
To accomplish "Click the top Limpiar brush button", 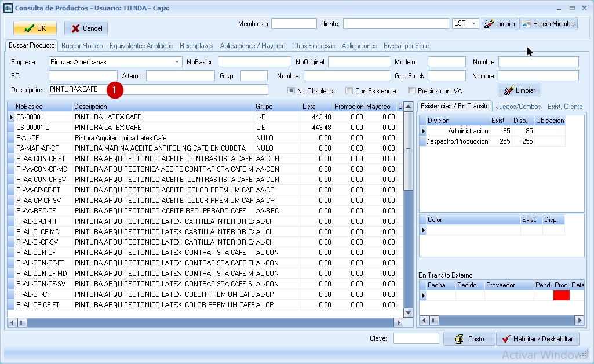I will (500, 24).
